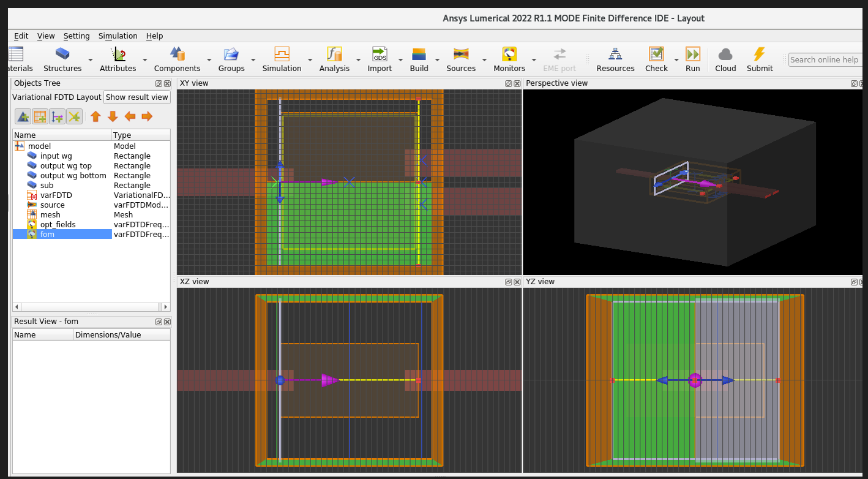This screenshot has width=868, height=479.
Task: Click the Submit lightning icon
Action: point(760,54)
